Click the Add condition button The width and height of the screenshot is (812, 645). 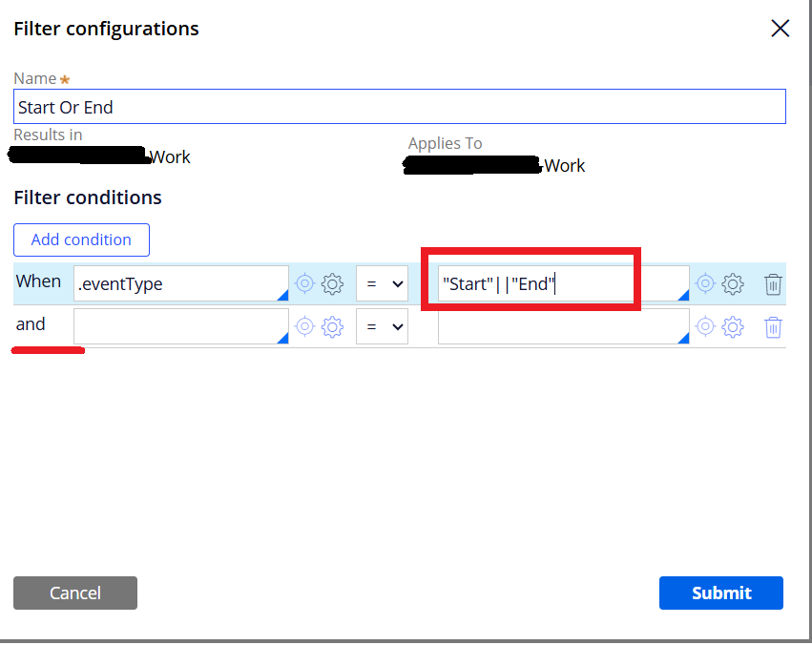click(x=81, y=239)
